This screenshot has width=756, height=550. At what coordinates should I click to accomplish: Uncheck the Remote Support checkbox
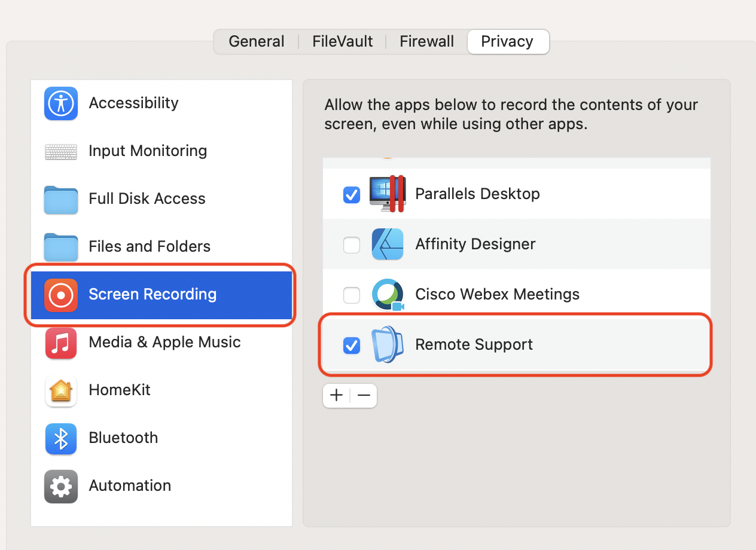point(352,346)
